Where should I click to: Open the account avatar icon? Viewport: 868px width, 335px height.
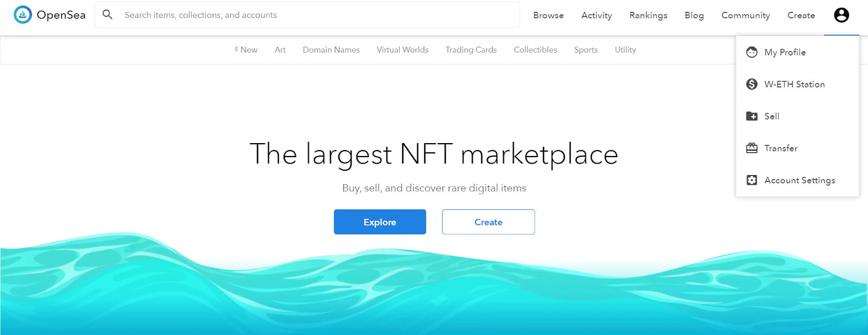tap(841, 15)
